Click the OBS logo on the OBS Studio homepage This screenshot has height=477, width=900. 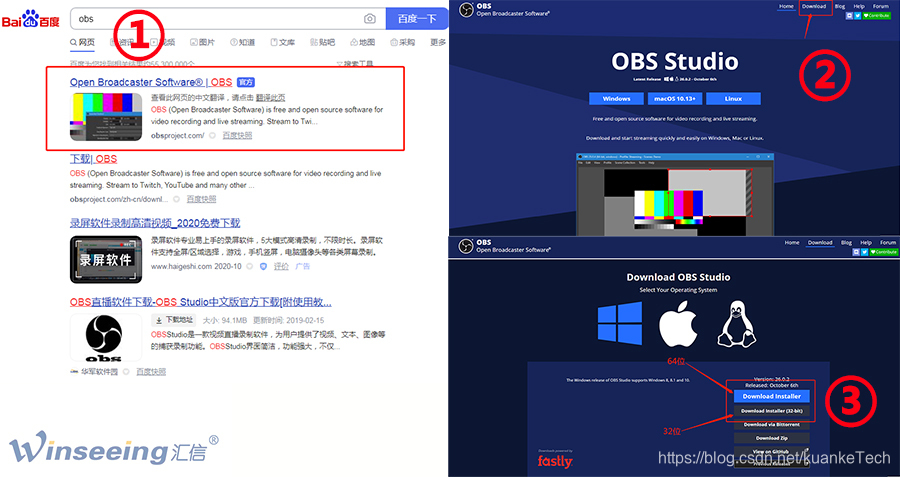(x=466, y=10)
